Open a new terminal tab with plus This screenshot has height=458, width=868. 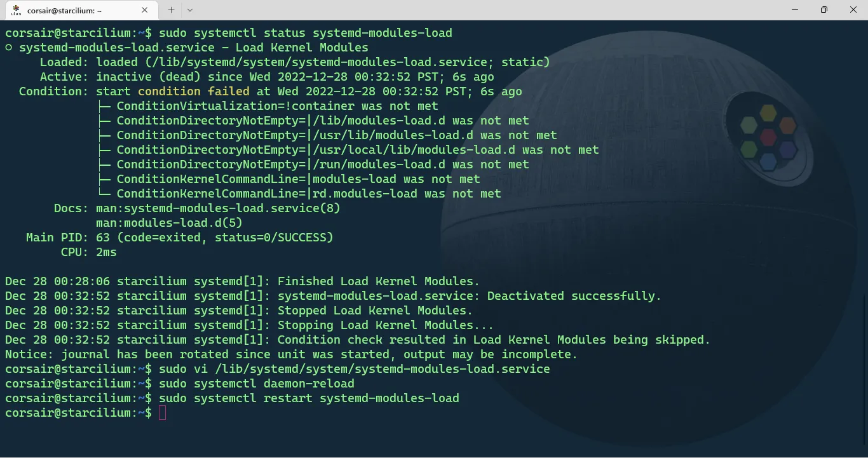(x=171, y=10)
